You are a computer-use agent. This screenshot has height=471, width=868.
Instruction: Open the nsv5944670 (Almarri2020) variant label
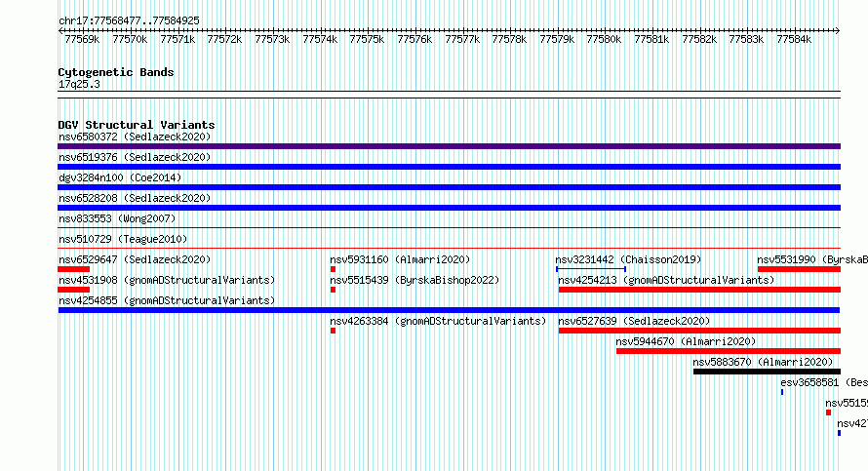(x=686, y=341)
